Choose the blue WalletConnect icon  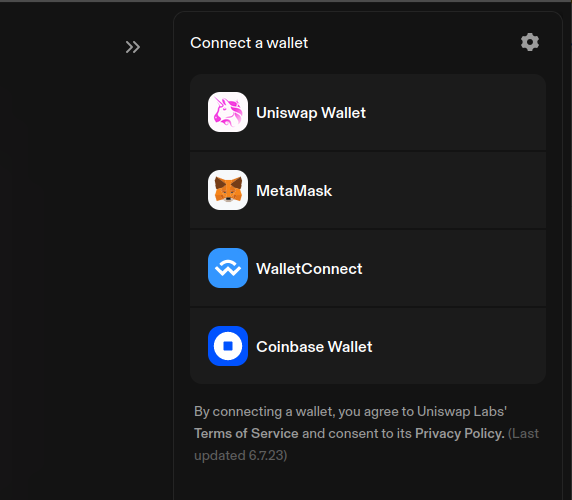228,268
